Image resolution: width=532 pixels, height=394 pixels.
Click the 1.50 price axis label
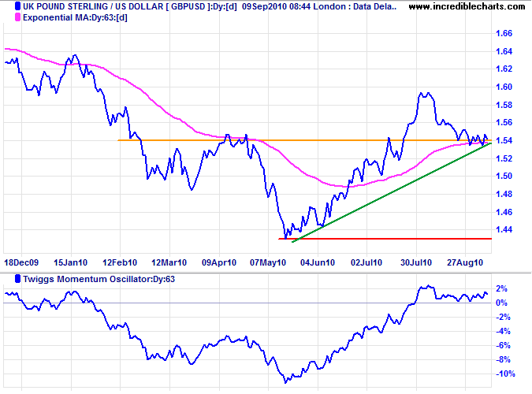[x=504, y=177]
